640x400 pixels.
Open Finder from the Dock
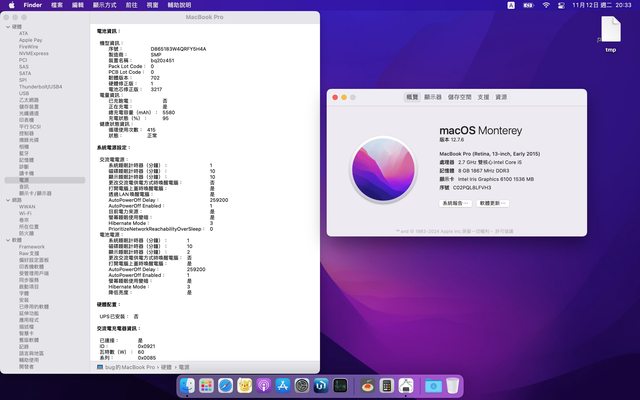(188, 385)
